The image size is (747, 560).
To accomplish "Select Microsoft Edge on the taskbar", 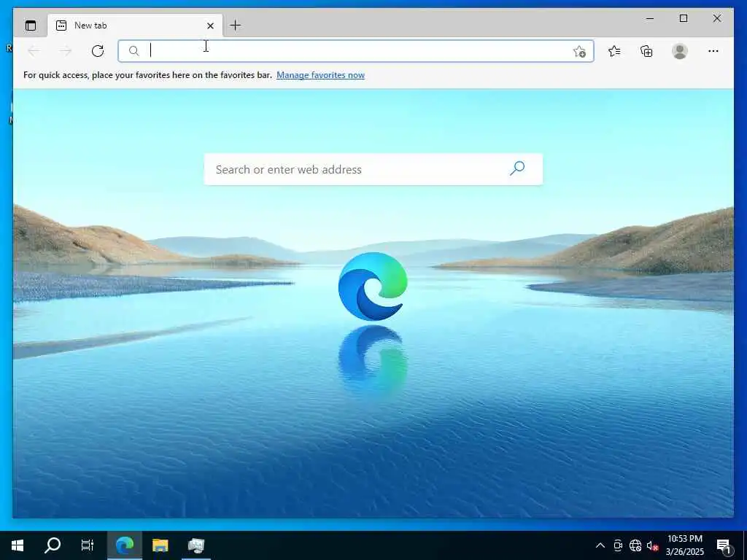I will tap(125, 545).
